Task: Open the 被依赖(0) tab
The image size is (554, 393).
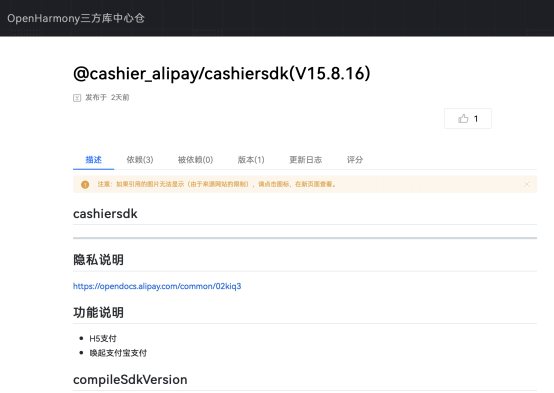Action: 195,160
